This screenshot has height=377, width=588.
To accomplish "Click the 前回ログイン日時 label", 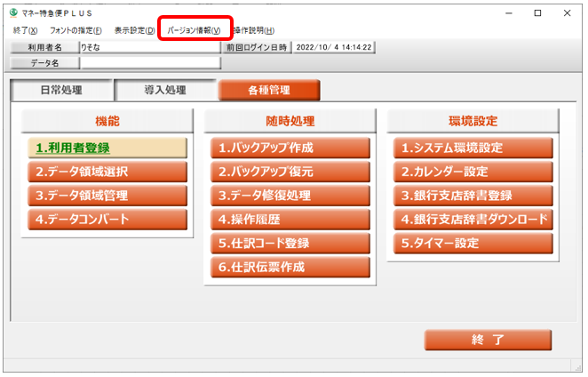I will [257, 47].
